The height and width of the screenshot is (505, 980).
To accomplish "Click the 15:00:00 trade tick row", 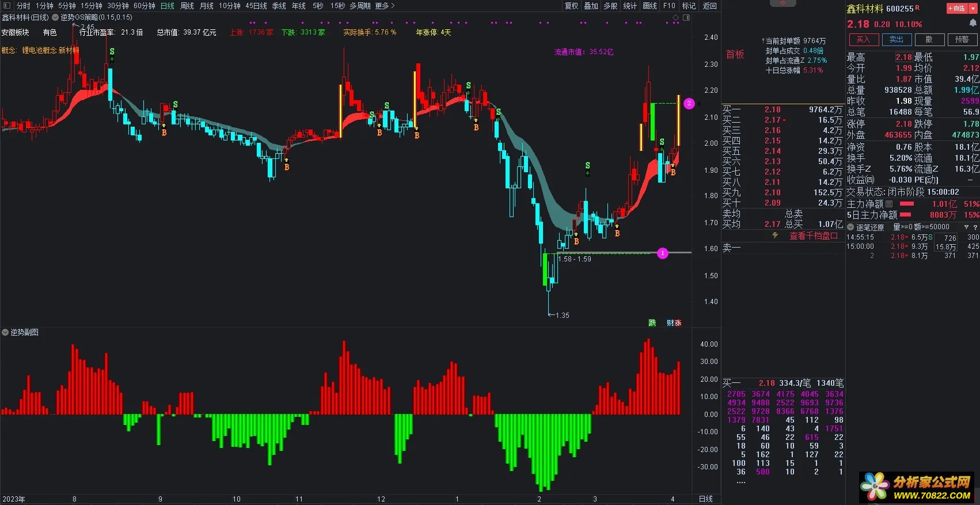I will pos(912,246).
